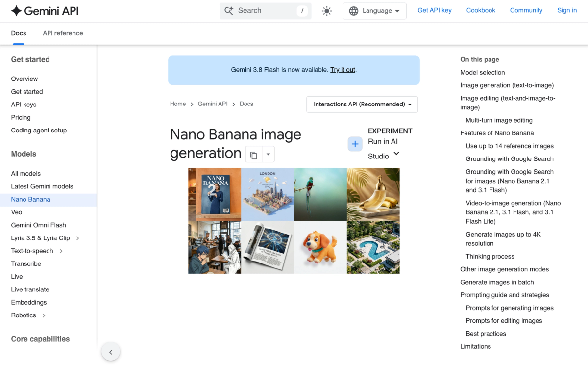Click the anime cafe scene image
This screenshot has height=368, width=588.
[x=215, y=247]
